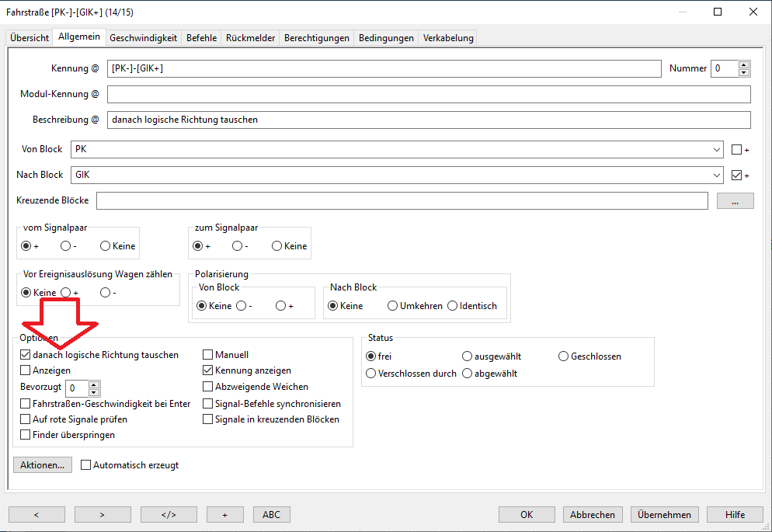Expand the 'Von Block' dropdown
This screenshot has width=772, height=532.
point(715,149)
